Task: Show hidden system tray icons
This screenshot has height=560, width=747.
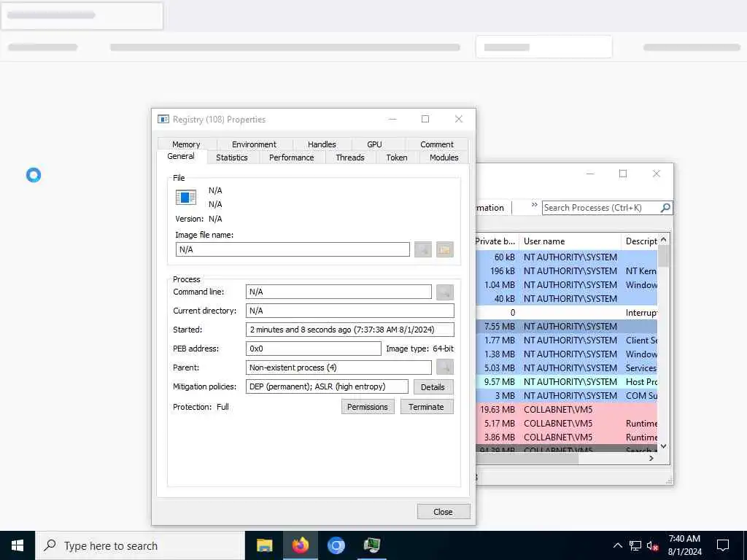Action: point(617,545)
